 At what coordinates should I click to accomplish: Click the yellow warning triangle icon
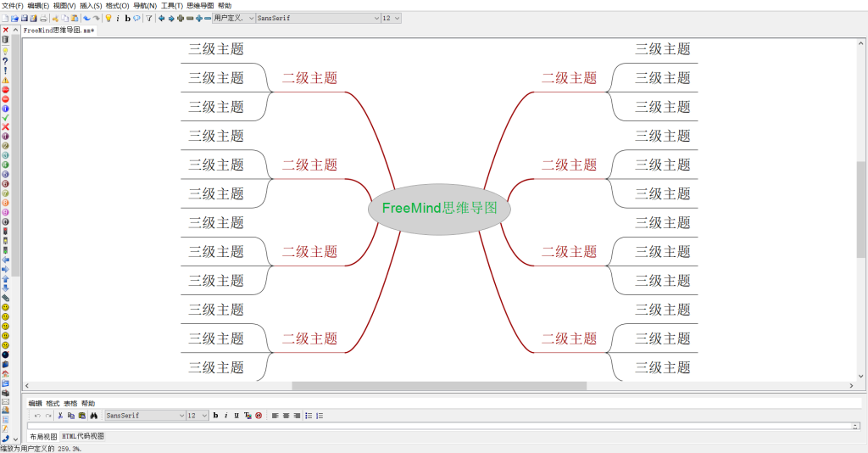coord(6,81)
